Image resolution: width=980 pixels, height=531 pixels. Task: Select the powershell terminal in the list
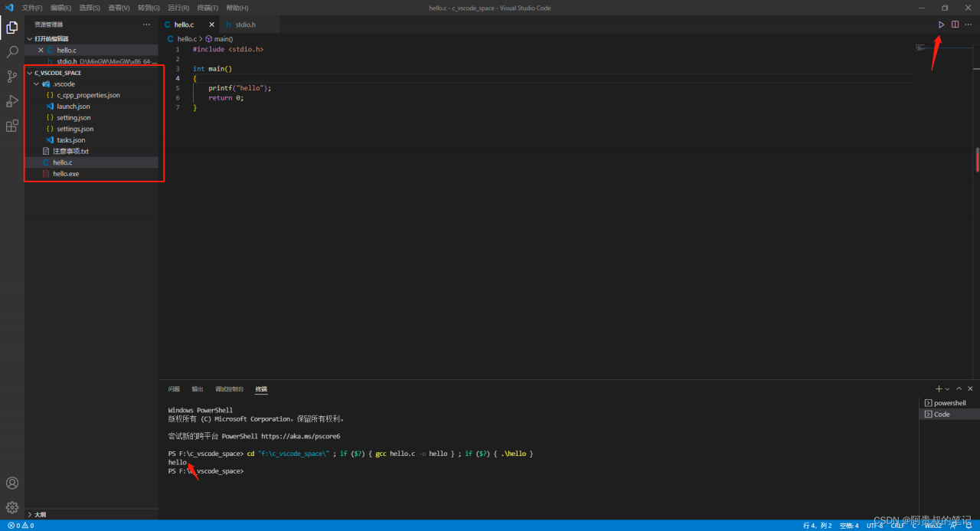pos(949,403)
